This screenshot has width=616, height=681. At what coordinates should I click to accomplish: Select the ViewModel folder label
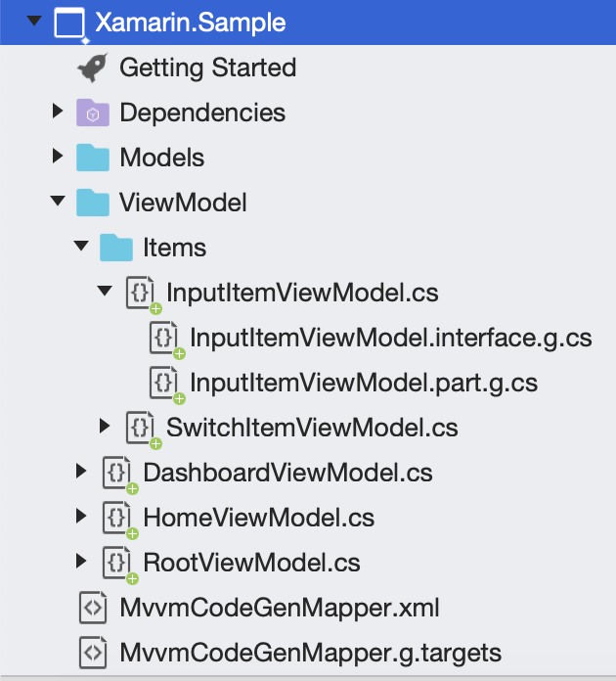[183, 203]
